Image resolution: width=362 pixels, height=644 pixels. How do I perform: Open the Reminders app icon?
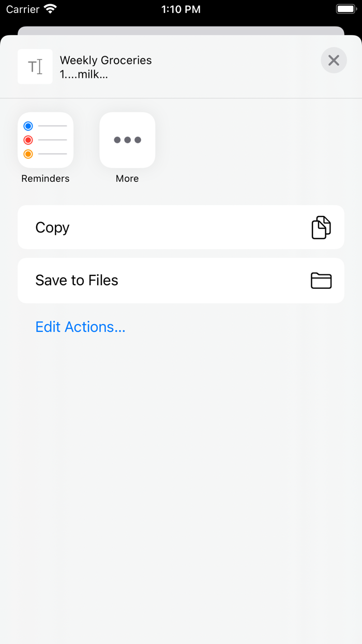pyautogui.click(x=45, y=140)
